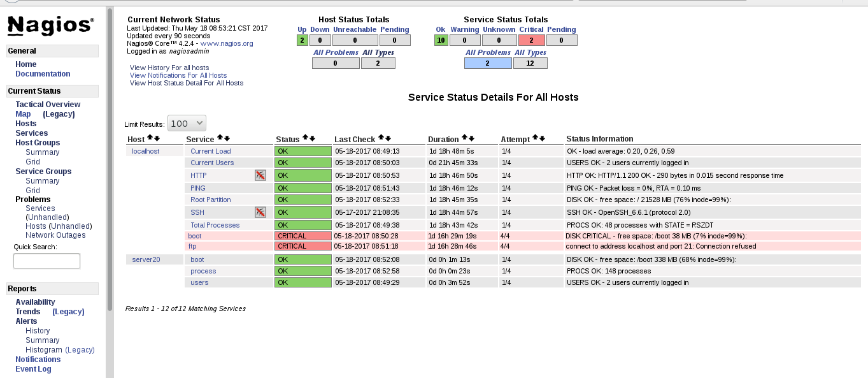868x378 pixels.
Task: Sort Attempt column descending with down arrow
Action: pyautogui.click(x=542, y=138)
